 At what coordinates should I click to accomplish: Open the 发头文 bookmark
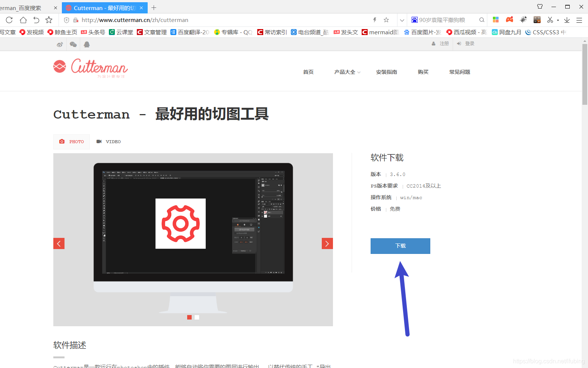346,32
